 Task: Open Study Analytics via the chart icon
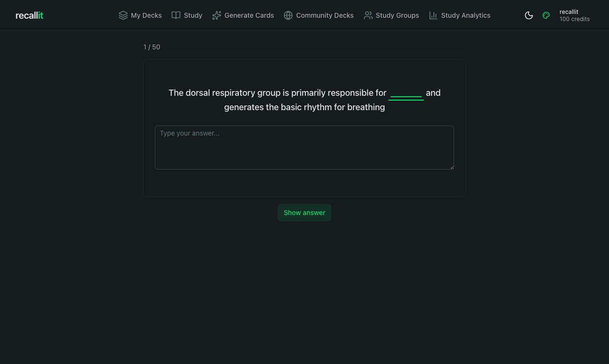tap(433, 15)
